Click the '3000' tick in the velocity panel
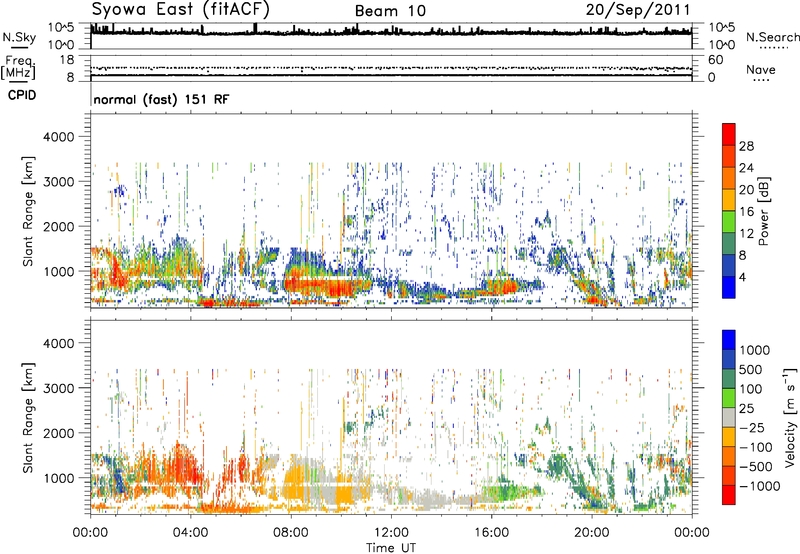The image size is (800, 554). pos(58,388)
